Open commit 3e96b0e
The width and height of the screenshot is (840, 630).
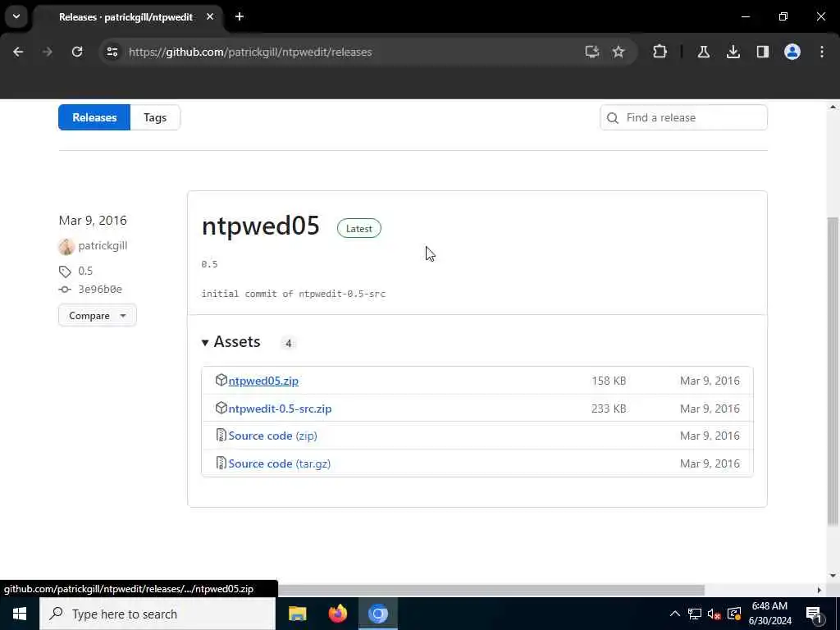coord(100,290)
